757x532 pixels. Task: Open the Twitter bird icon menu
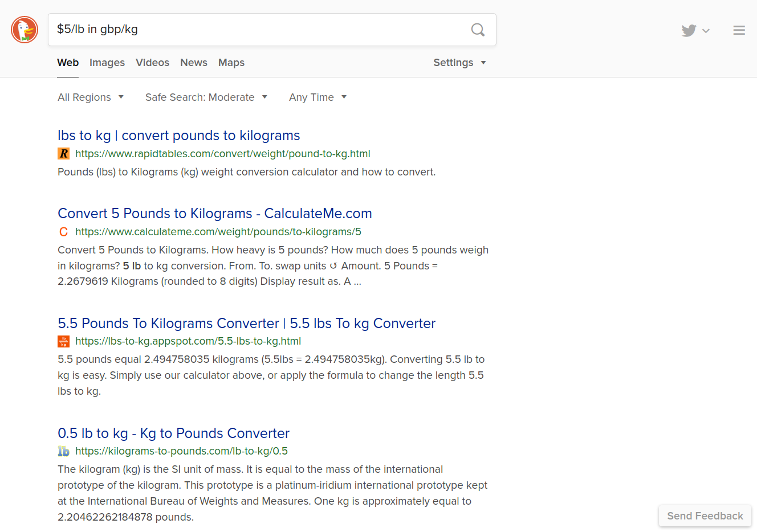click(689, 30)
